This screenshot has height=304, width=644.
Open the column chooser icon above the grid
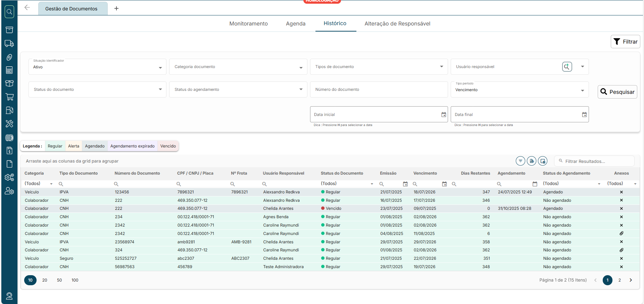coord(543,161)
